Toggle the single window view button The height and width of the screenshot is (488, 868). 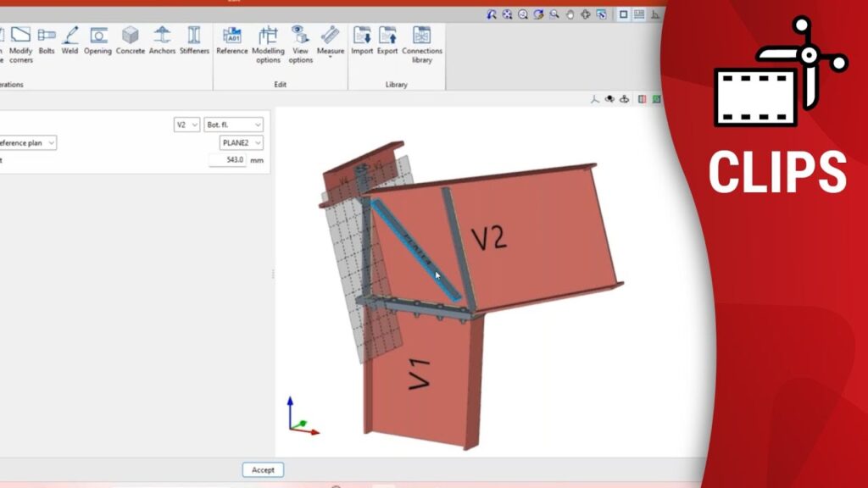click(623, 14)
